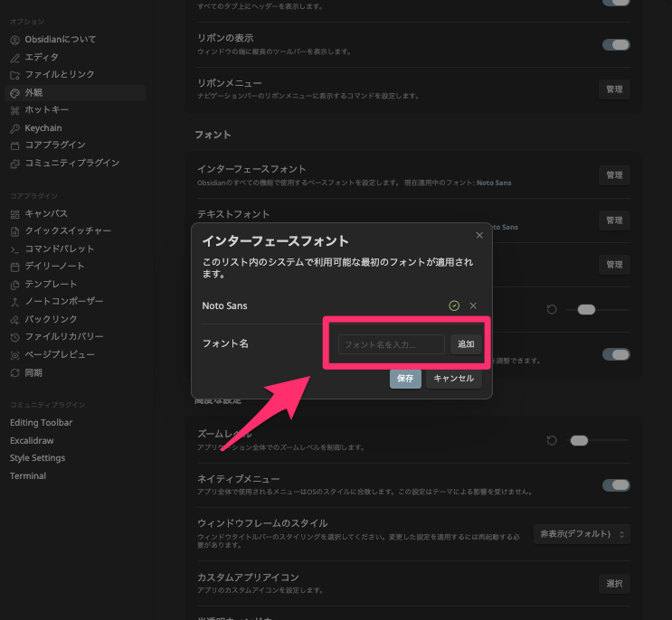Toggle the switch beside 調整できます text
This screenshot has height=620, width=672.
pos(616,354)
